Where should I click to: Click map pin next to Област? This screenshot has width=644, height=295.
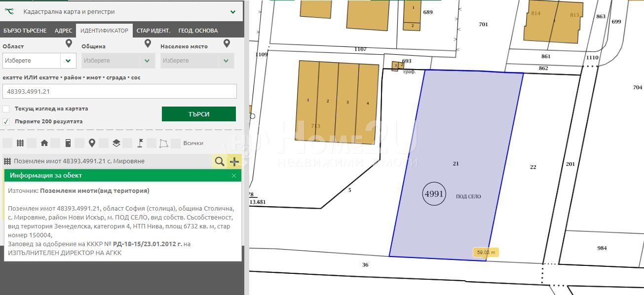pyautogui.click(x=69, y=44)
